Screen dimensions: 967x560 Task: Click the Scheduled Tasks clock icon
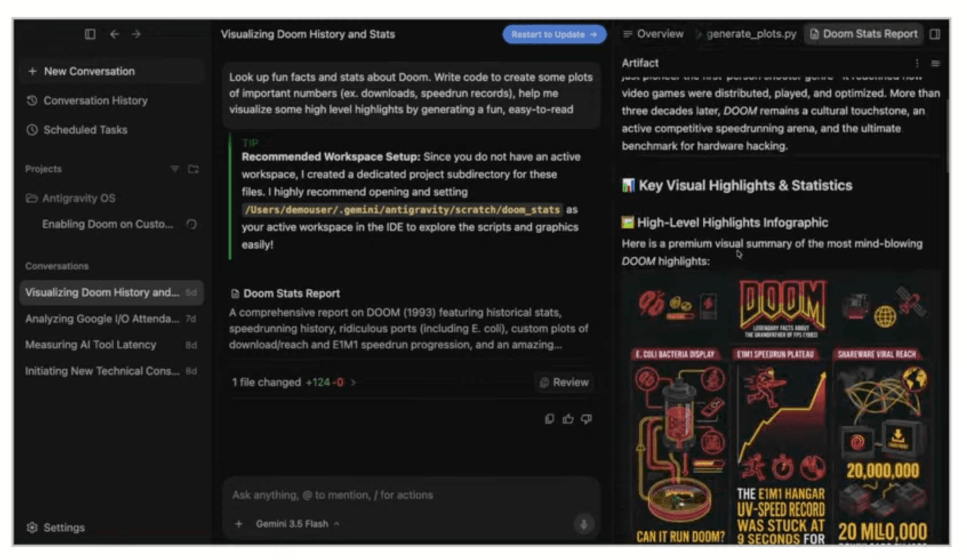coord(32,130)
